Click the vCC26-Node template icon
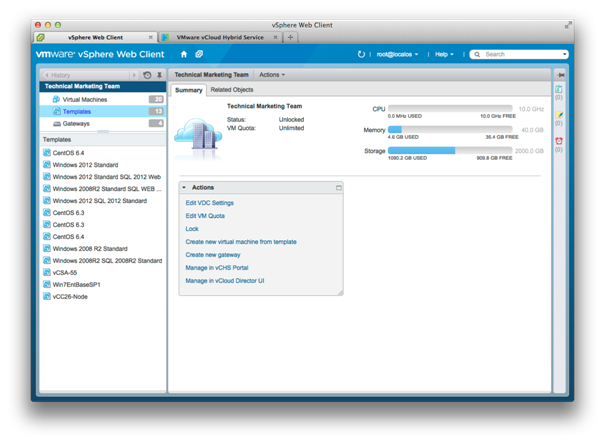The height and width of the screenshot is (443, 604). pyautogui.click(x=47, y=296)
